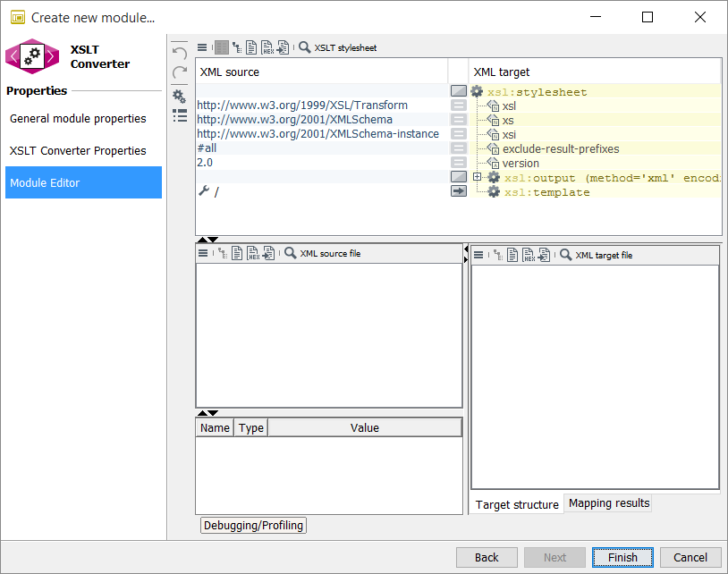Click the redo arrow in the left toolbar

tap(180, 72)
